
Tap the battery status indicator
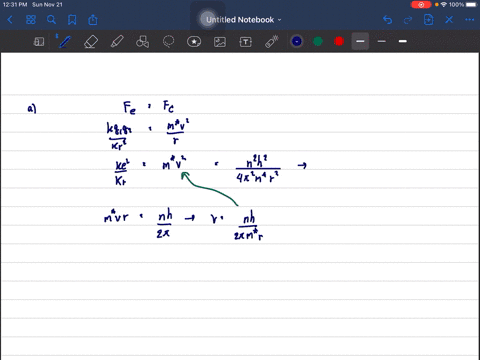[471, 5]
